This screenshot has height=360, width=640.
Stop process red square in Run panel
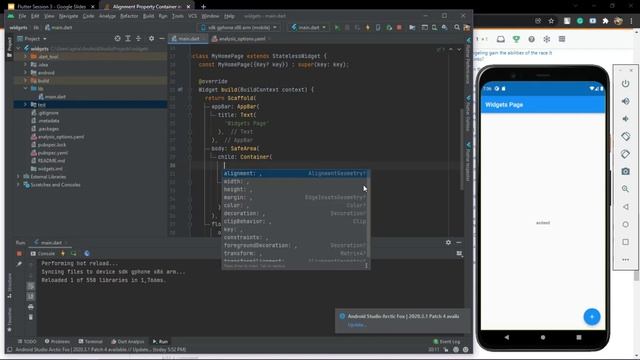point(19,253)
